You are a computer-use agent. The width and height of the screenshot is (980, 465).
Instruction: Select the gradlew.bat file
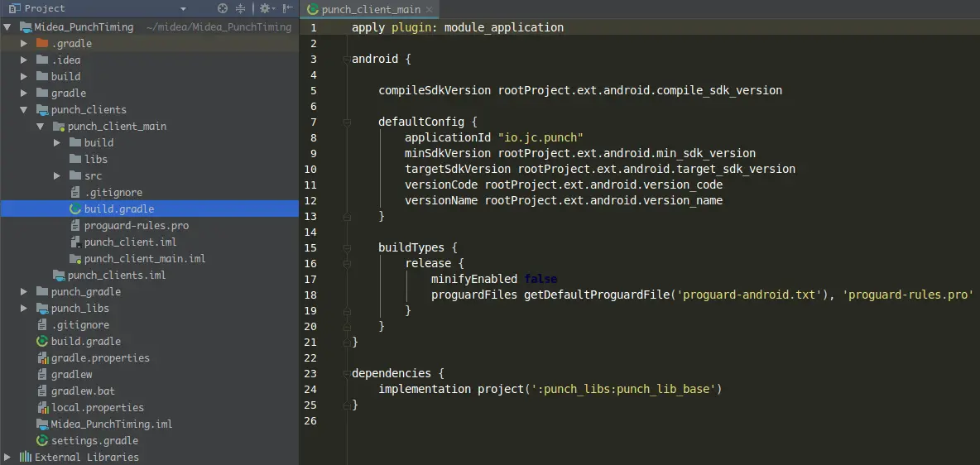[83, 391]
